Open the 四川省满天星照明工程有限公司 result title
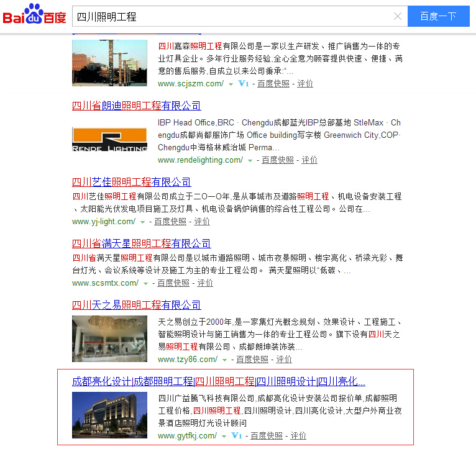Image resolution: width=476 pixels, height=449 pixels. coord(141,243)
